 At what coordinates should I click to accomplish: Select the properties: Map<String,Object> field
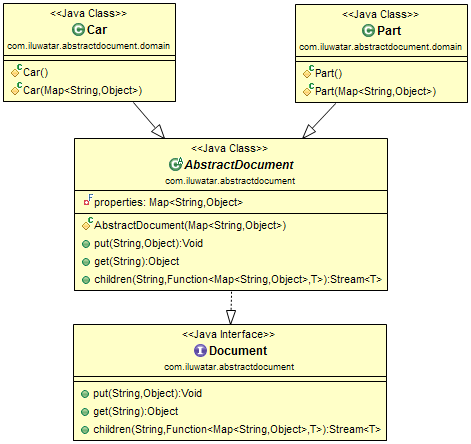click(168, 202)
